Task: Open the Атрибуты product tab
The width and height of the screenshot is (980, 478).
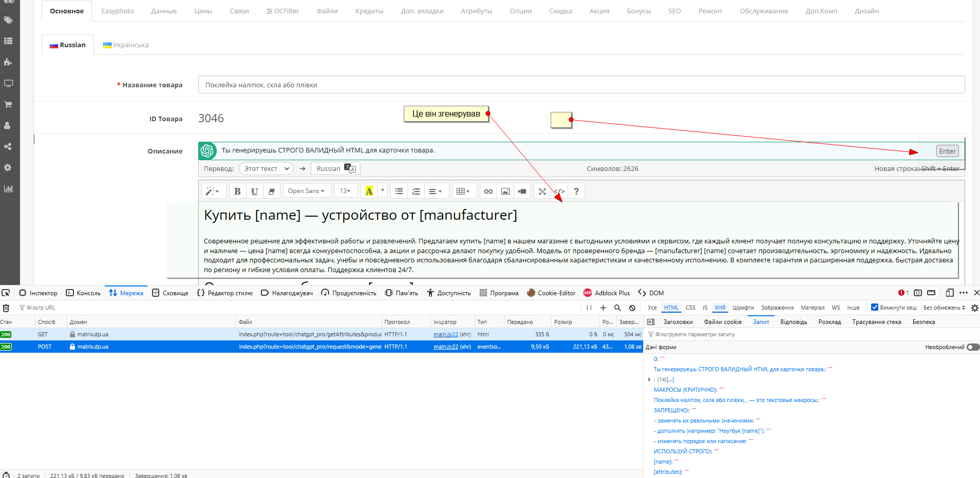Action: [x=476, y=11]
